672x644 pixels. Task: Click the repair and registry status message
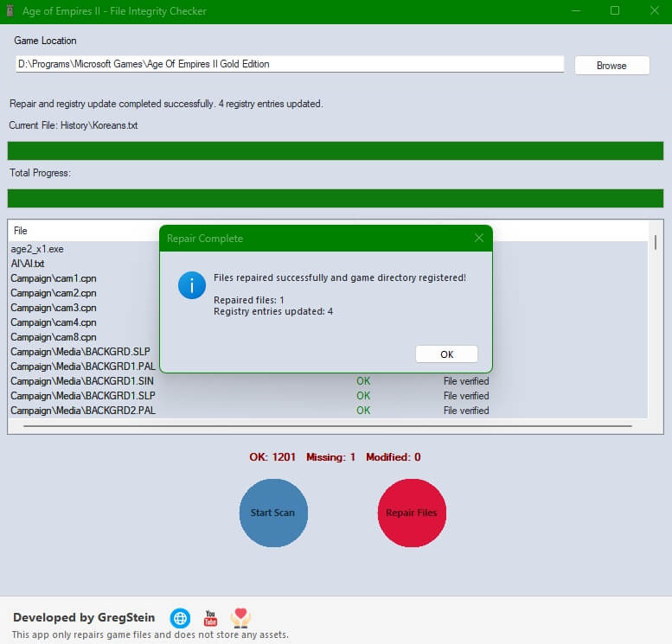tap(166, 104)
